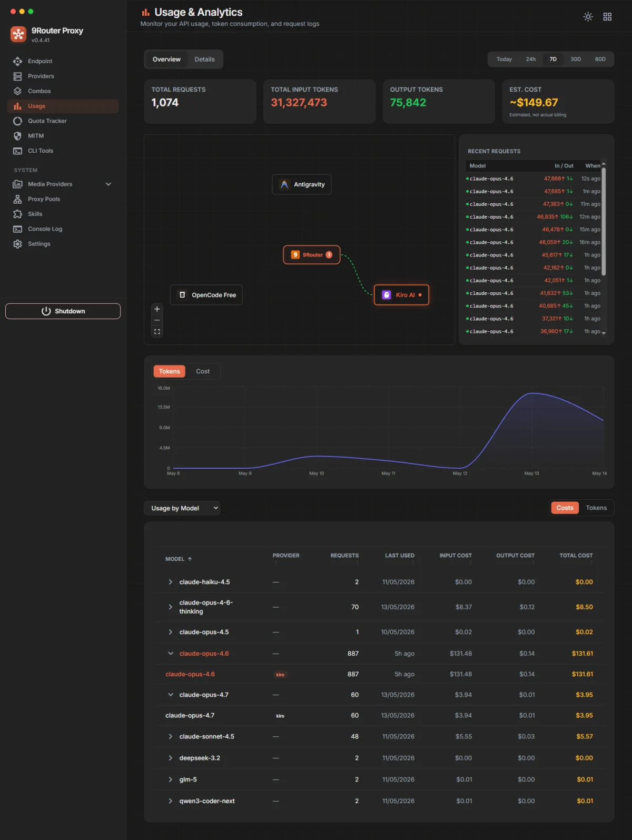Expand the qwen3-coder-next row
632x840 pixels.
point(170,801)
